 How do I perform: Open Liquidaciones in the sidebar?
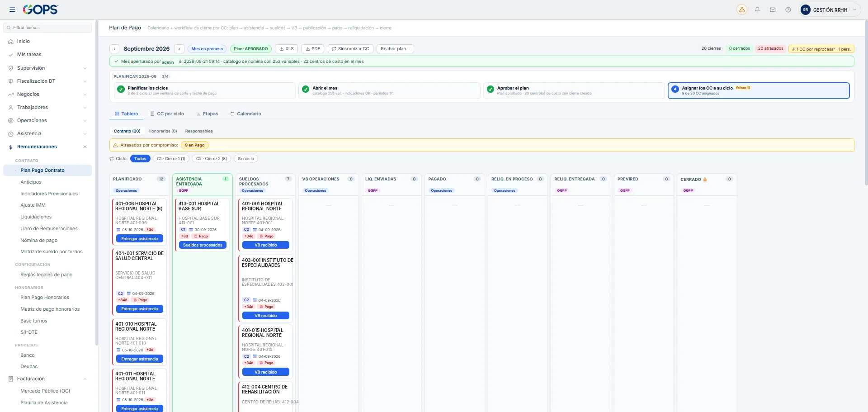tap(36, 217)
